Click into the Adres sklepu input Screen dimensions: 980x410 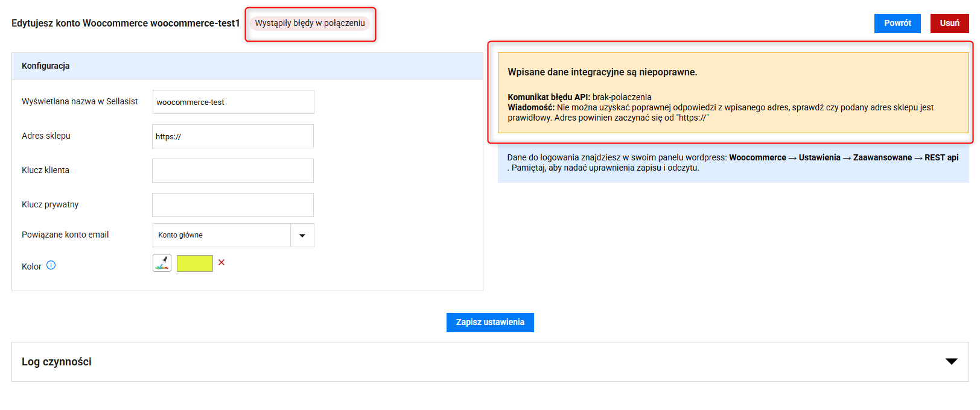[x=233, y=136]
